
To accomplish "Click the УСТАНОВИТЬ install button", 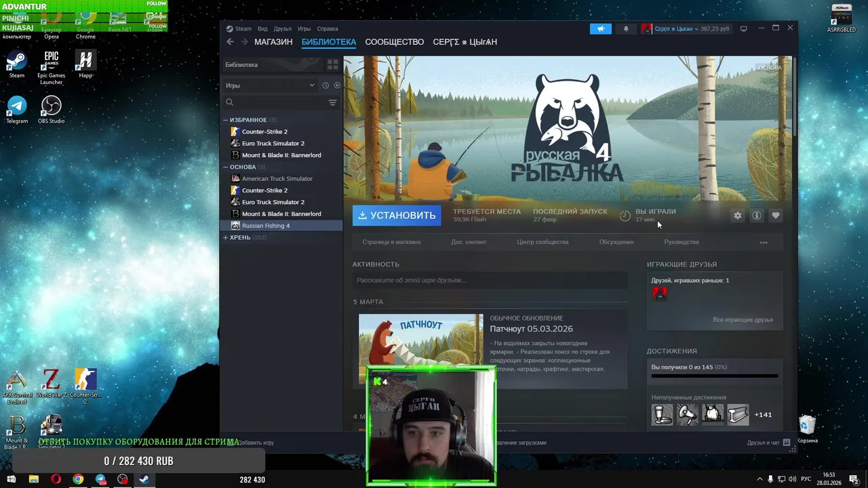I will click(x=397, y=216).
